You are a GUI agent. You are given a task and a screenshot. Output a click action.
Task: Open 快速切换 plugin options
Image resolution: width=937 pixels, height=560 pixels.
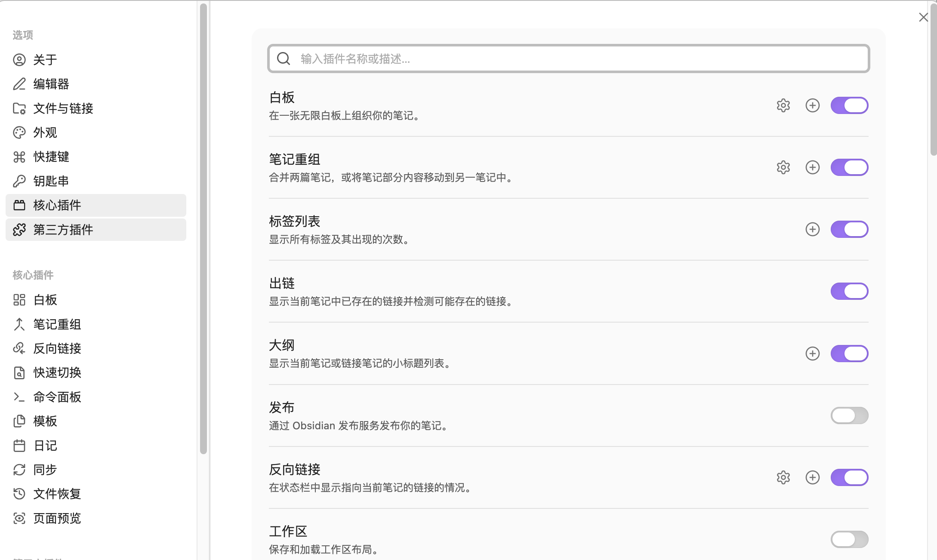96,372
